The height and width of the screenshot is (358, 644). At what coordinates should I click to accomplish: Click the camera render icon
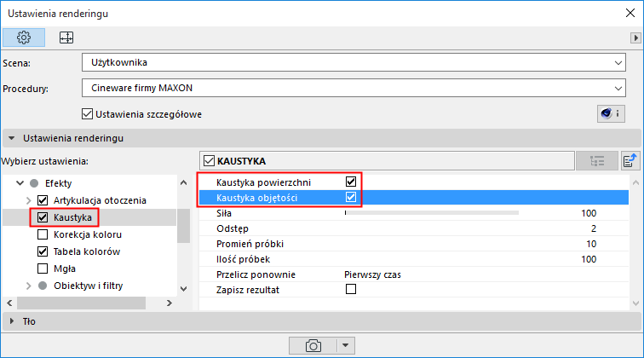pos(313,345)
